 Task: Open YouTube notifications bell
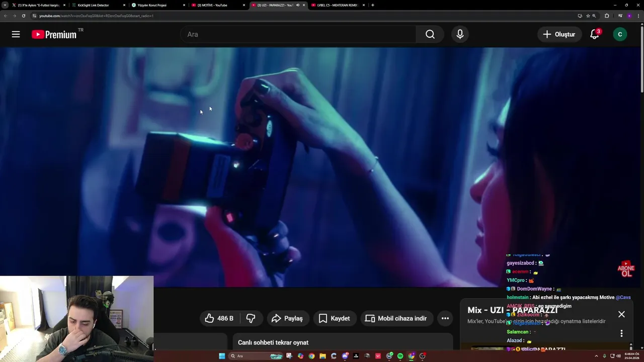pyautogui.click(x=595, y=34)
